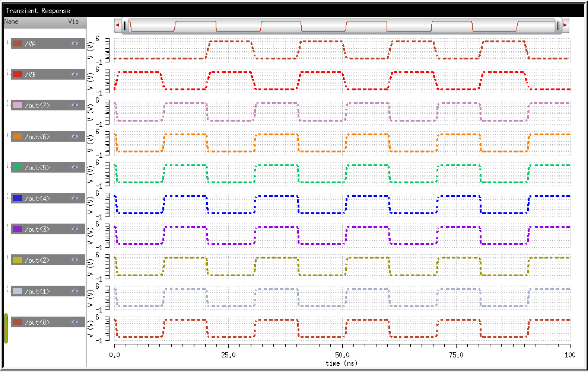The image size is (588, 372).
Task: Toggle visibility of /VB trace
Action: coord(74,74)
